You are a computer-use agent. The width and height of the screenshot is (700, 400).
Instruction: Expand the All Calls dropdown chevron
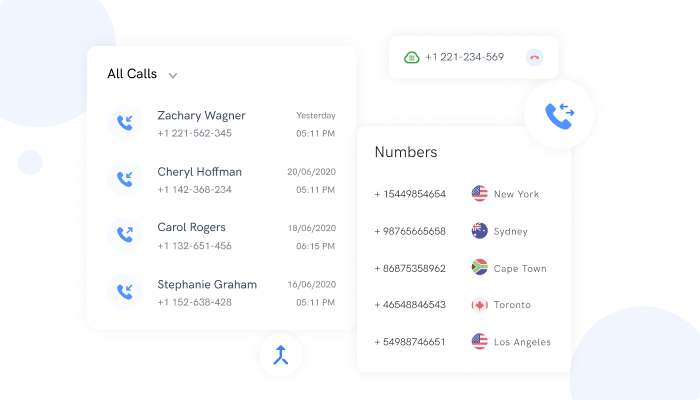point(173,75)
